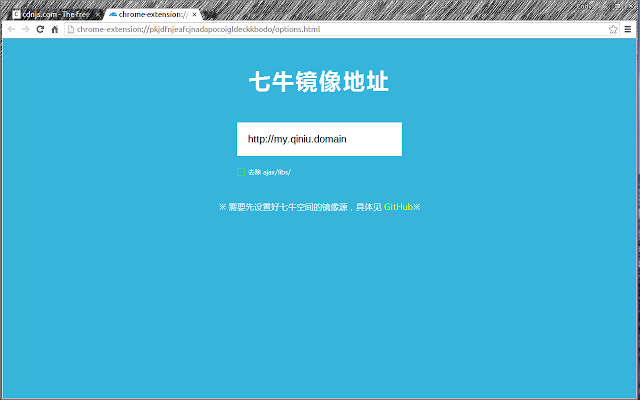This screenshot has height=400, width=640.
Task: Close the cdnjs.com tab
Action: [98, 15]
